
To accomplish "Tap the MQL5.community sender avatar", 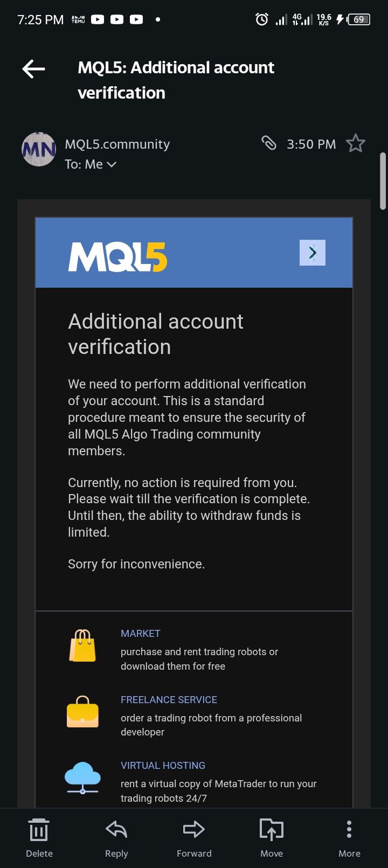I will [39, 149].
